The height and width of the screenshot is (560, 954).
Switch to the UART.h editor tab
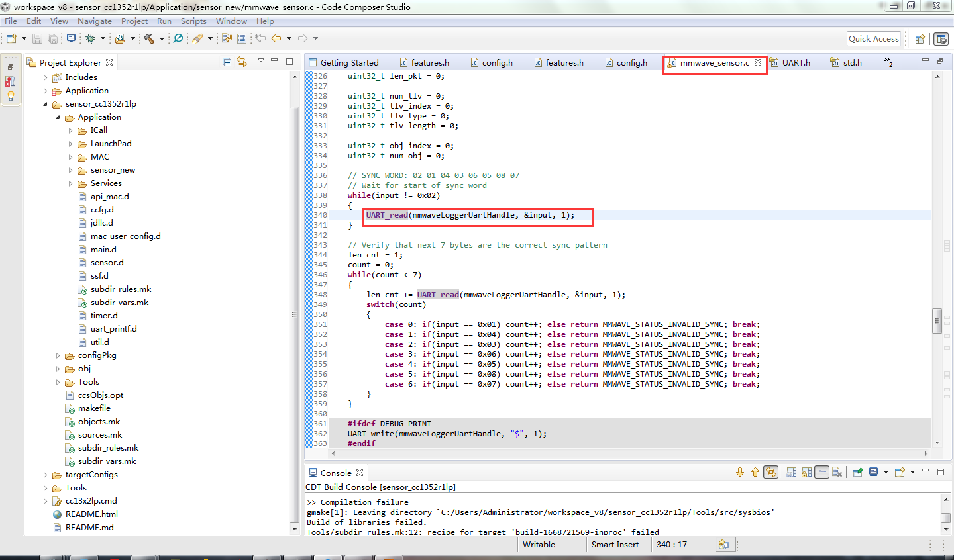tap(795, 62)
